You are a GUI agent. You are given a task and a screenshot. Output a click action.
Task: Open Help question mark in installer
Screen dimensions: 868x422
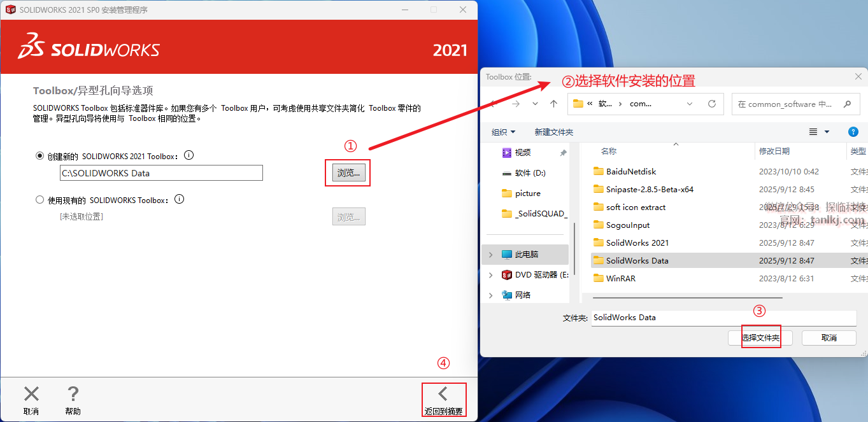pyautogui.click(x=73, y=394)
